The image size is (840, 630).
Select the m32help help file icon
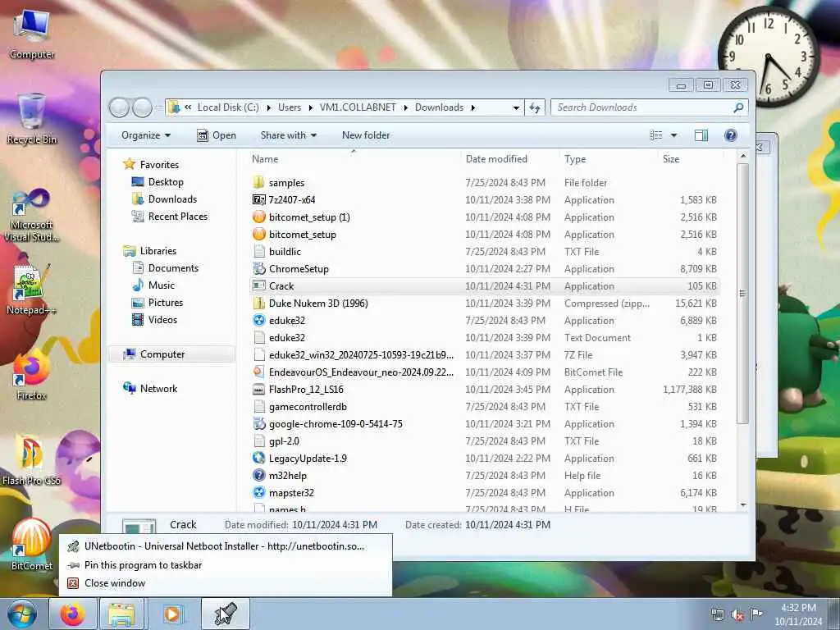coord(258,475)
